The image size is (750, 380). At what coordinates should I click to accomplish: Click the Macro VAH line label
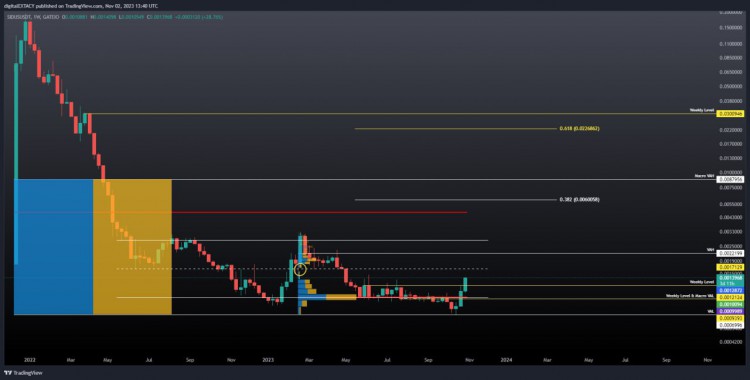coord(705,177)
